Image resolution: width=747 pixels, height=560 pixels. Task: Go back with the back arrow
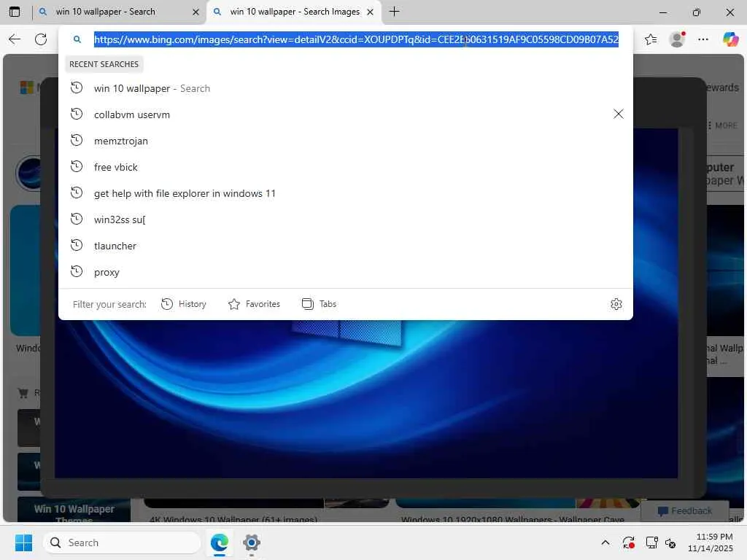tap(15, 39)
